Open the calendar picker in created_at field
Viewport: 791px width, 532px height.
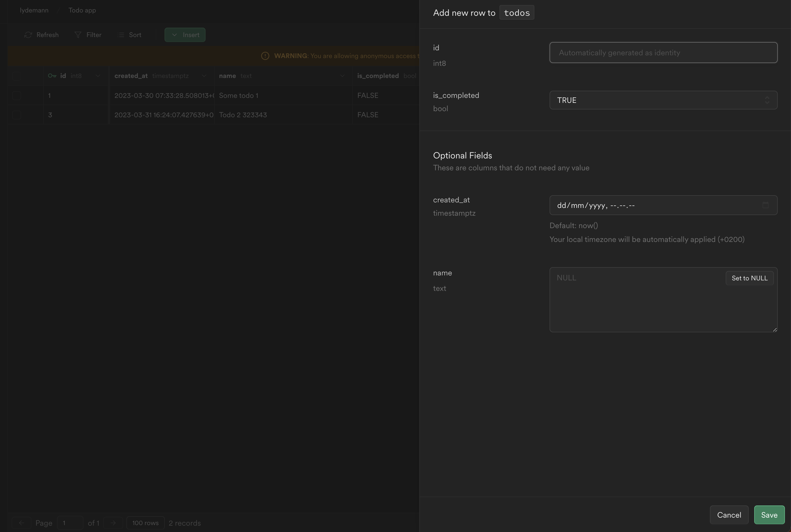coord(765,205)
